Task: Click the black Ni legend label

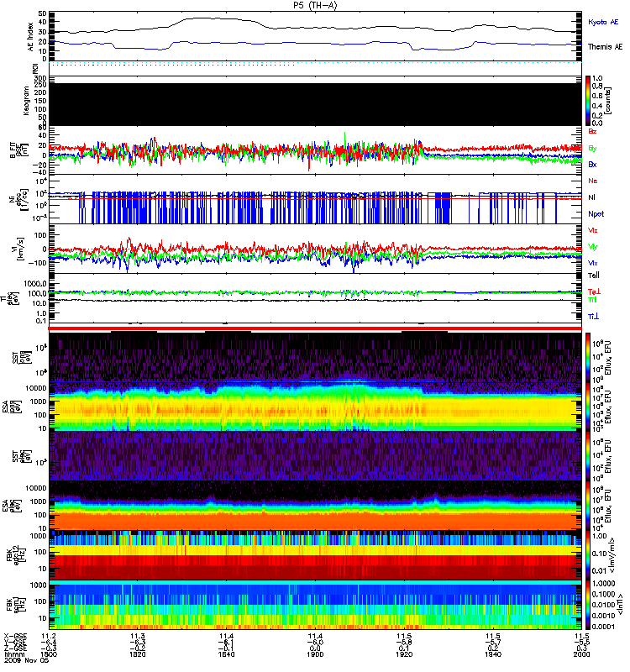Action: [591, 197]
